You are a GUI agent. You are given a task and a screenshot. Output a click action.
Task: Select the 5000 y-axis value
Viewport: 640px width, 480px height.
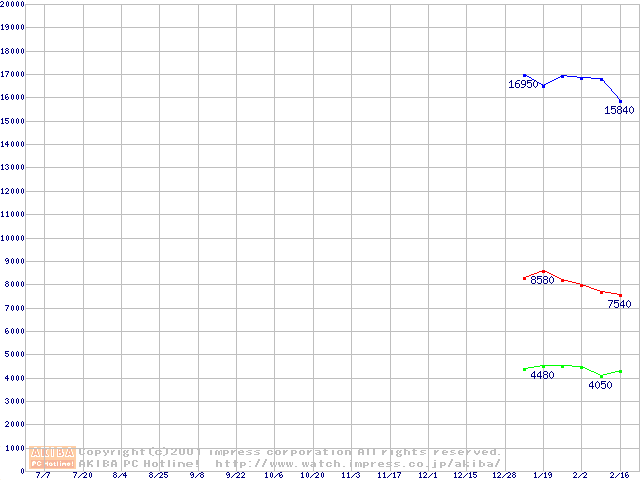pyautogui.click(x=13, y=354)
